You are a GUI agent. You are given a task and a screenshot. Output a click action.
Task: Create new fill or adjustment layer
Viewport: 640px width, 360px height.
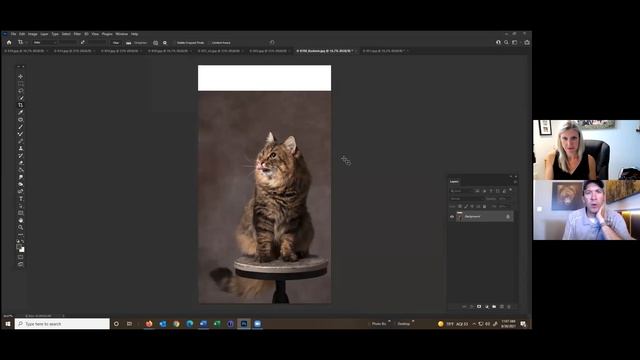487,307
